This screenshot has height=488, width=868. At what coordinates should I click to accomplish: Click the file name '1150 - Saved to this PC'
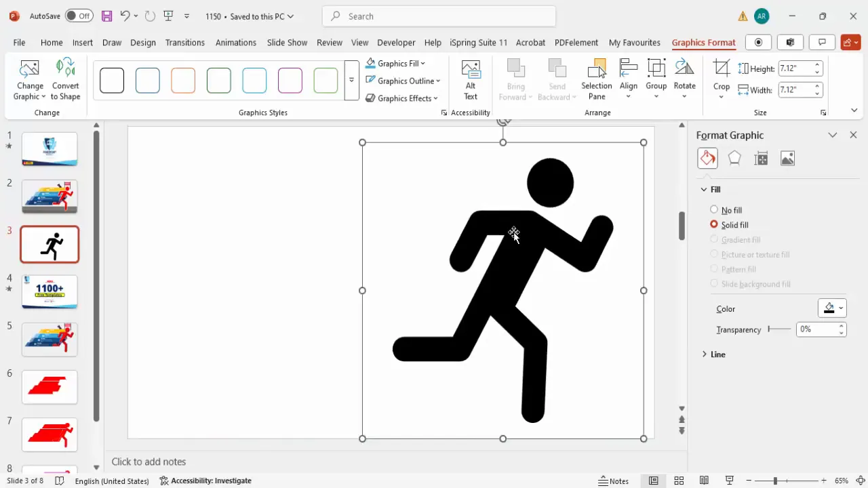click(x=250, y=16)
